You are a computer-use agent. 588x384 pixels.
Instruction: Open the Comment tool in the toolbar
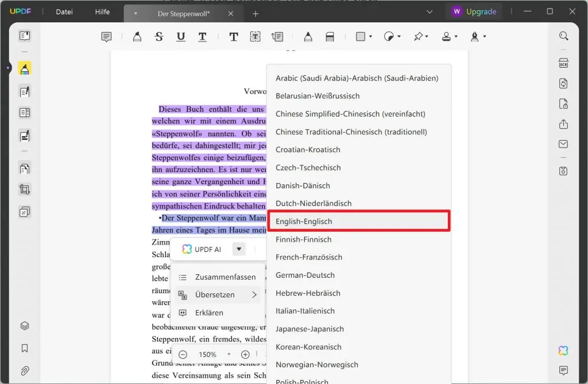coord(106,36)
